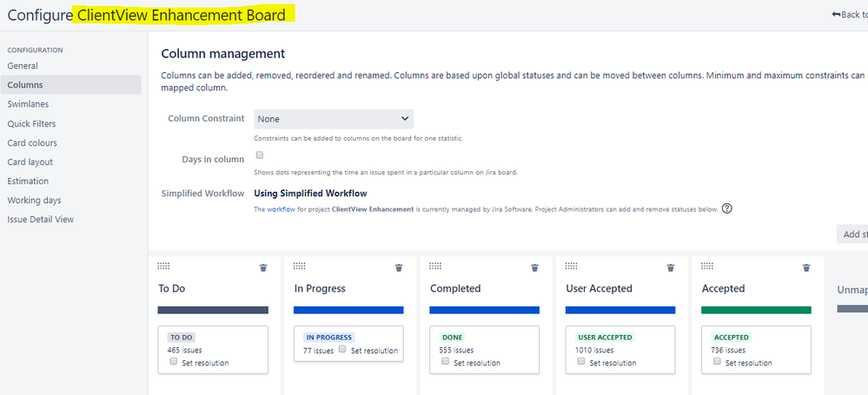Select the ACCEPTED status lozenge
The image size is (868, 395).
[x=732, y=338]
